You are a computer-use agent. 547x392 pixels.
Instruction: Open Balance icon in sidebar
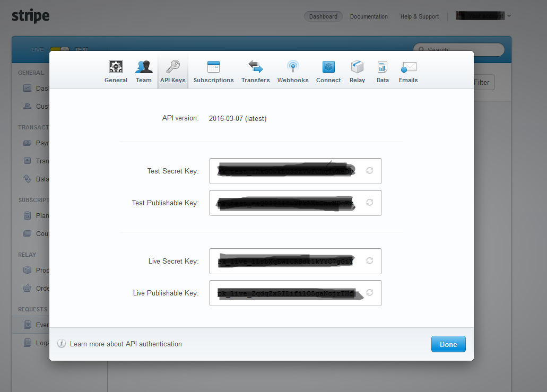click(x=27, y=179)
